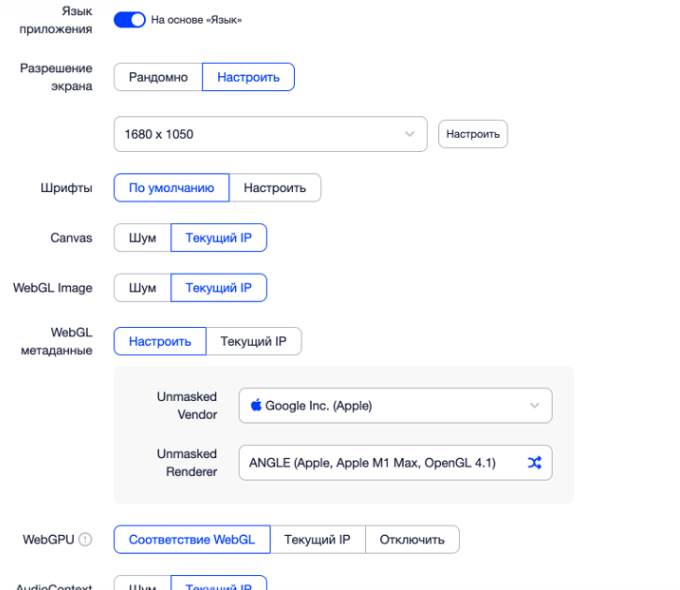Image resolution: width=680 pixels, height=590 pixels.
Task: Click the Apple logo in Unmasked Vendor field
Action: pyautogui.click(x=256, y=405)
